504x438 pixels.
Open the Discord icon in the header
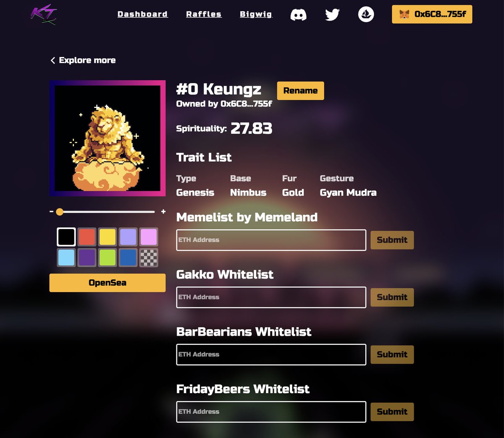click(299, 14)
